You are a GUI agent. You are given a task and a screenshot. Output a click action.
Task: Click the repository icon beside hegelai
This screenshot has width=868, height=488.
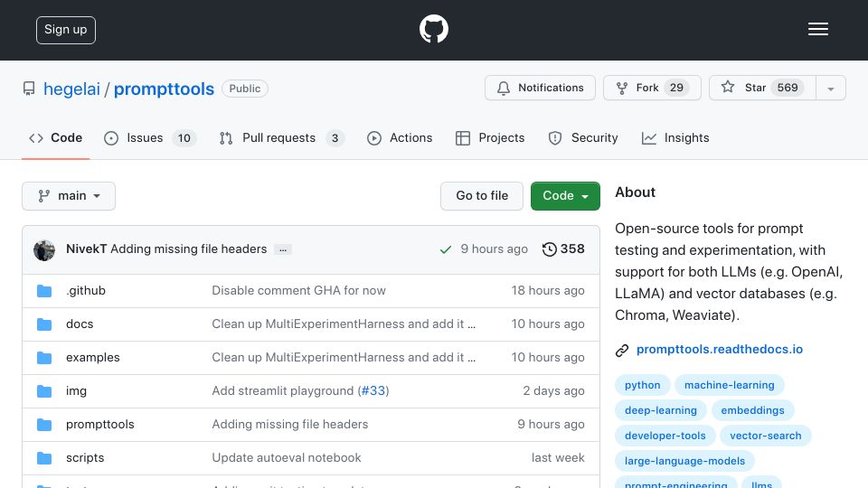(29, 89)
